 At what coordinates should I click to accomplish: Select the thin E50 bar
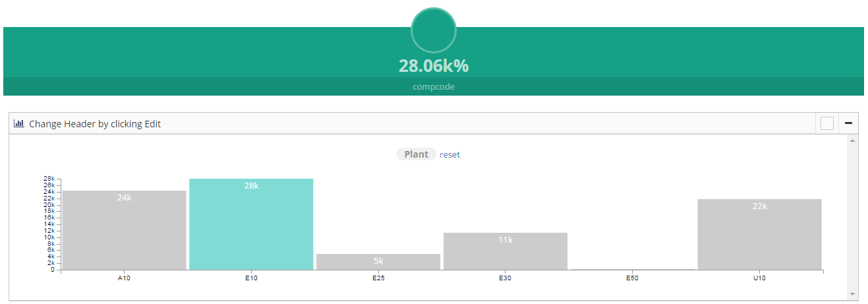633,269
